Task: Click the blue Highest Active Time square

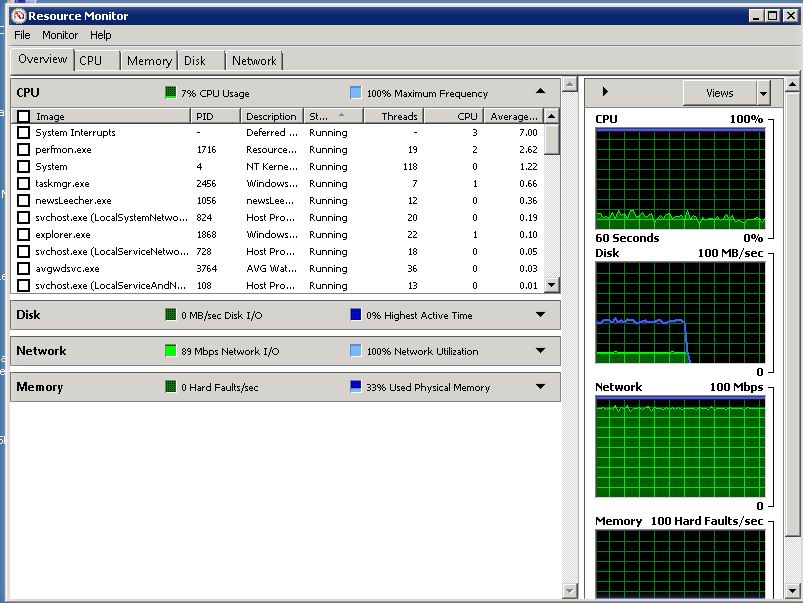Action: coord(356,315)
